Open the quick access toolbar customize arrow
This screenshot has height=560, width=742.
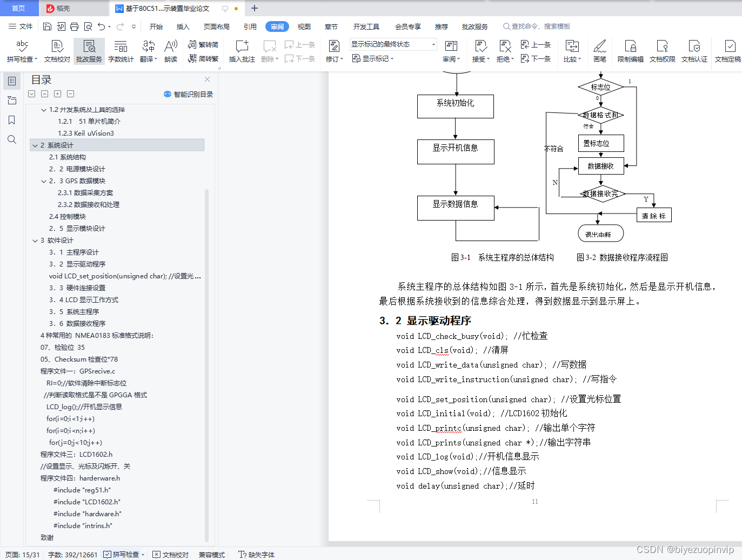click(x=133, y=26)
